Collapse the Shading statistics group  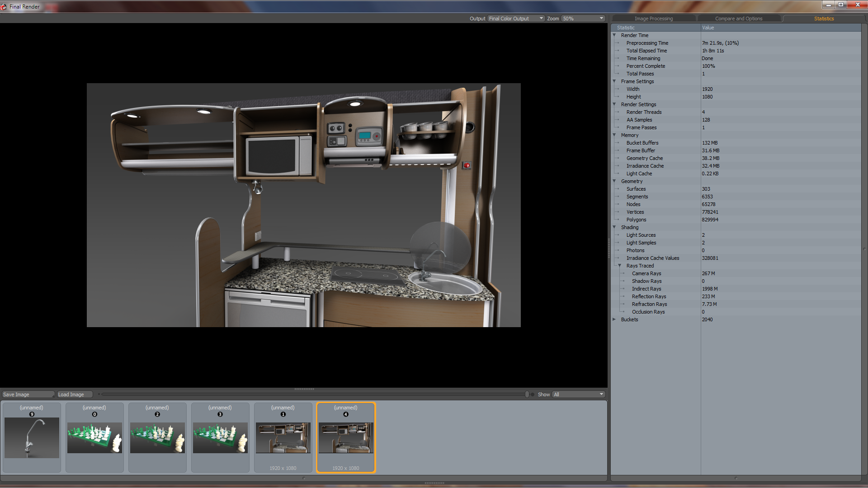(x=614, y=227)
